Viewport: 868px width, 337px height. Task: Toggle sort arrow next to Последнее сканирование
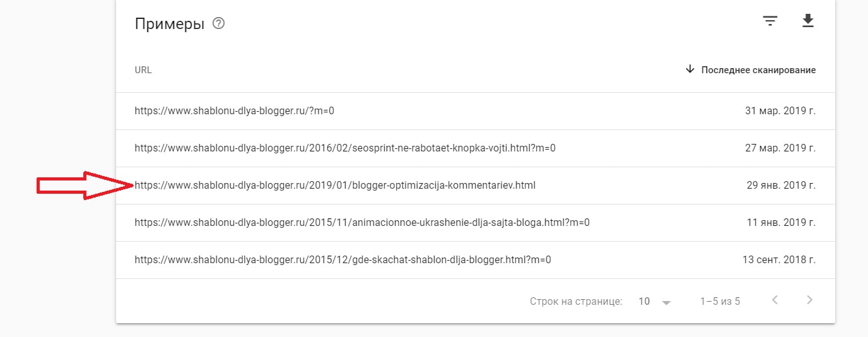click(689, 69)
